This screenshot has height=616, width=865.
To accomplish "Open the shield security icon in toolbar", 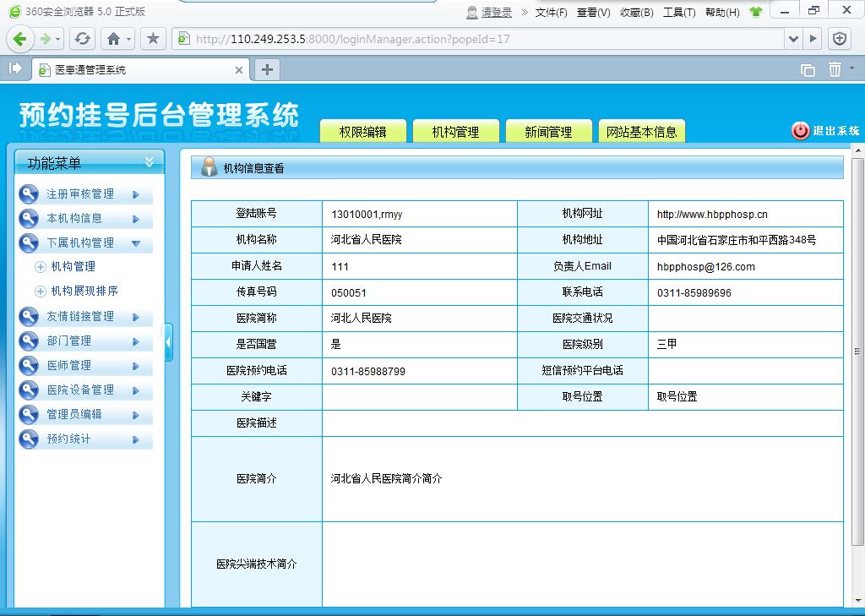I will (x=840, y=39).
